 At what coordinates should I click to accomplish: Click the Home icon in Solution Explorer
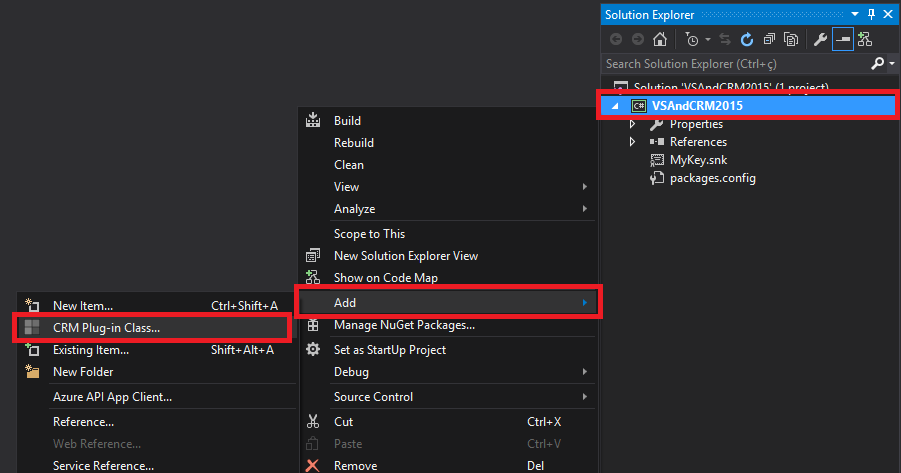659,40
